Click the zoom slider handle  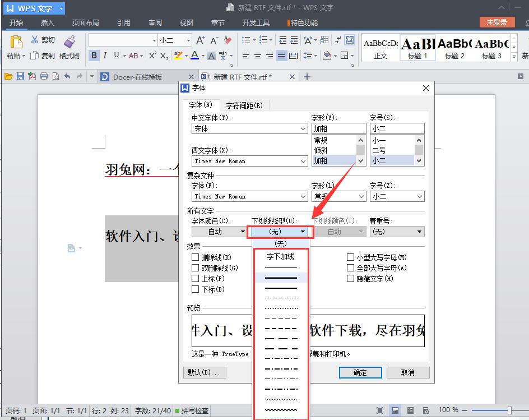tap(509, 410)
